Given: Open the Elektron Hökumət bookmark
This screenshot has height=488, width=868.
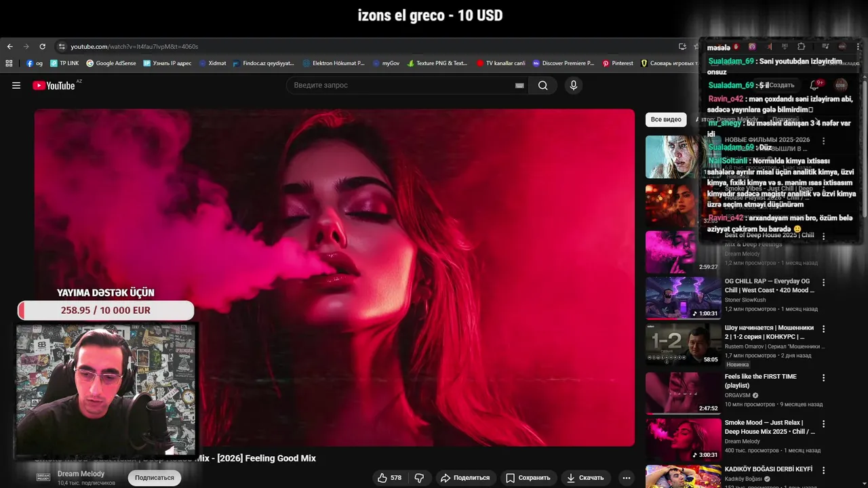Looking at the screenshot, I should click(x=334, y=63).
